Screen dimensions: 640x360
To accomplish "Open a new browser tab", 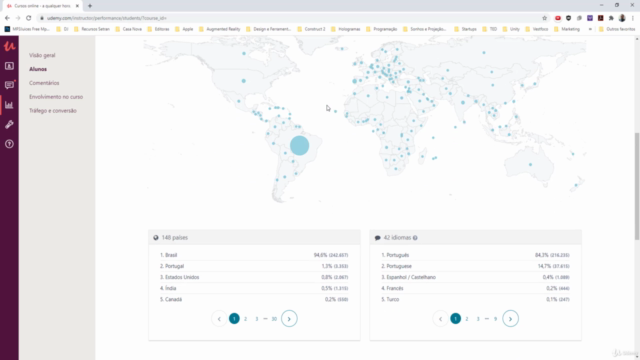I will (90, 6).
